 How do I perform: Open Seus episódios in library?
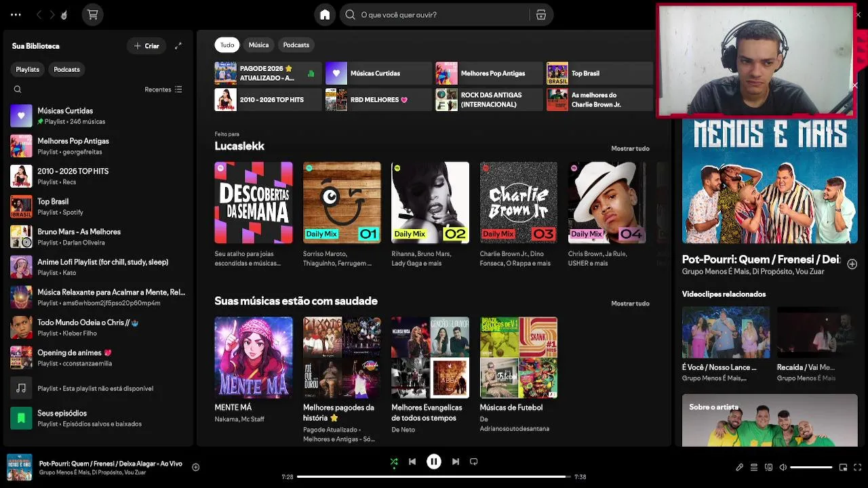tap(98, 418)
